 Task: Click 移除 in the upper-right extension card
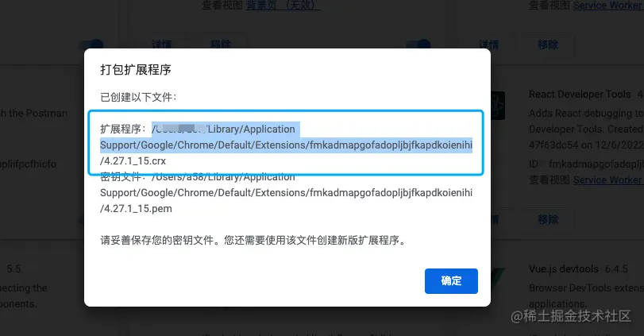tap(548, 44)
